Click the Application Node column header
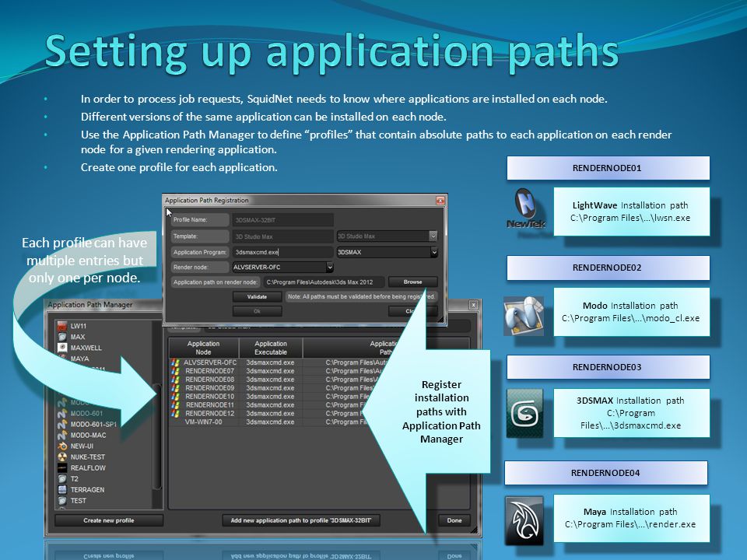The image size is (747, 560). (x=203, y=348)
